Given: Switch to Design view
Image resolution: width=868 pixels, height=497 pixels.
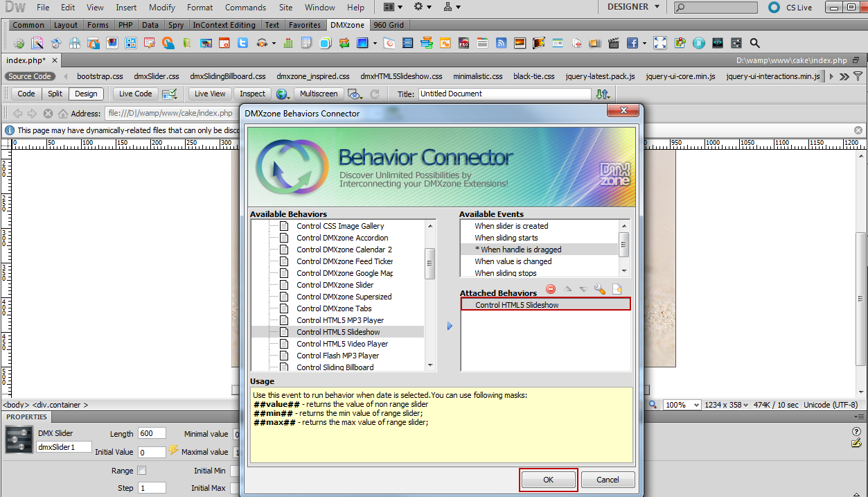Looking at the screenshot, I should (x=86, y=94).
